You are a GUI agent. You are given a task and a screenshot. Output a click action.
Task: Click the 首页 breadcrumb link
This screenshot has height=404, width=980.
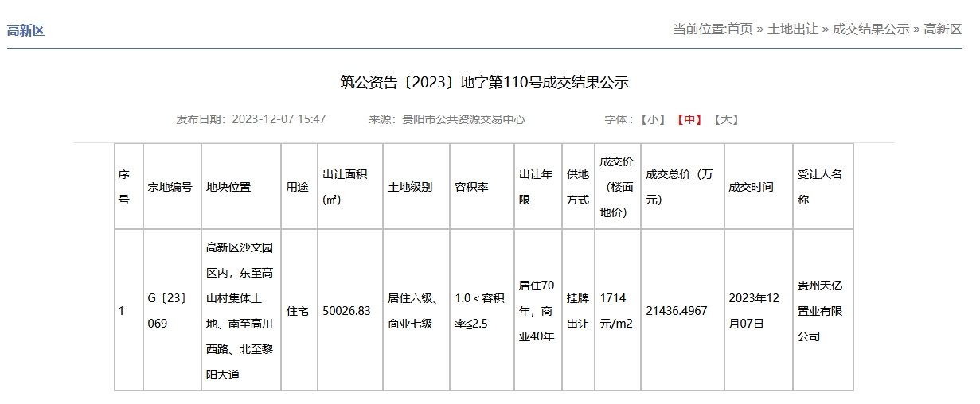tap(740, 29)
